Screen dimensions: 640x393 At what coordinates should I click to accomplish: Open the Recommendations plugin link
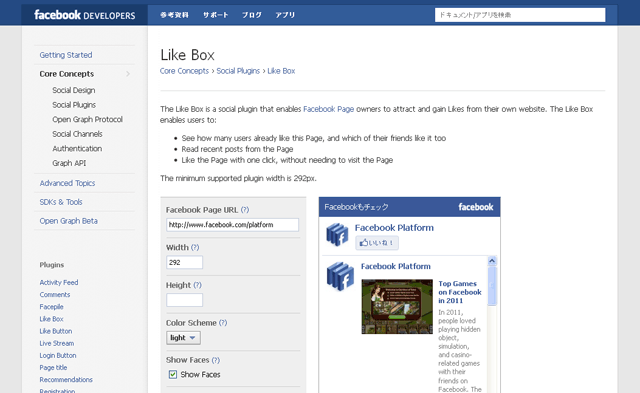click(66, 380)
